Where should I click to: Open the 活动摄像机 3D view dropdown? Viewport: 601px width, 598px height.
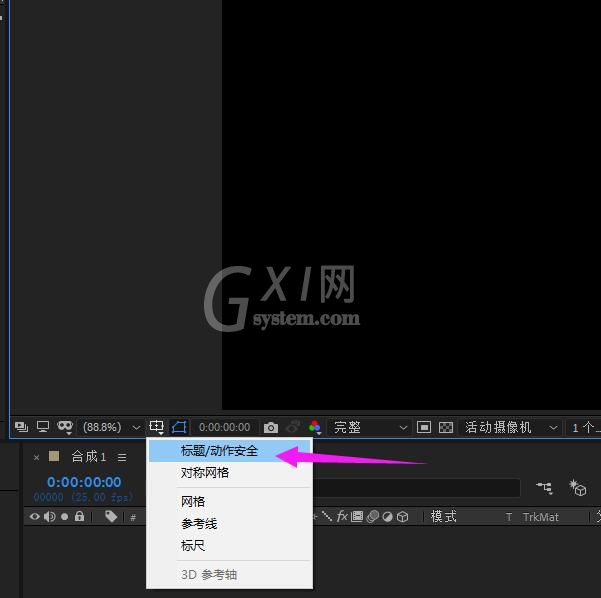(510, 427)
